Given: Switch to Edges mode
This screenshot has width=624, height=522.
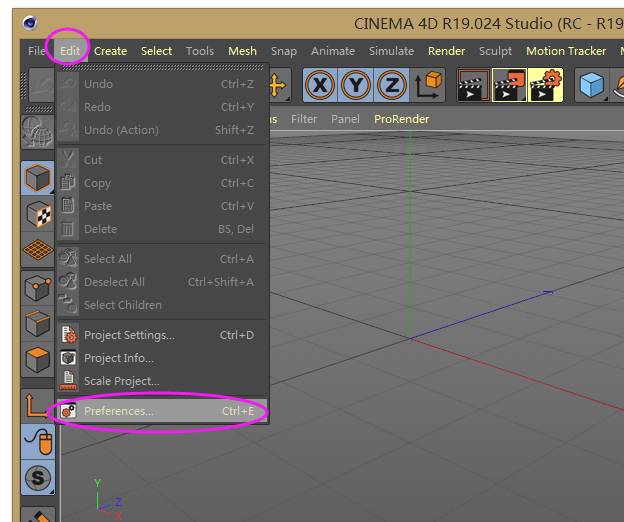Looking at the screenshot, I should coord(37,323).
